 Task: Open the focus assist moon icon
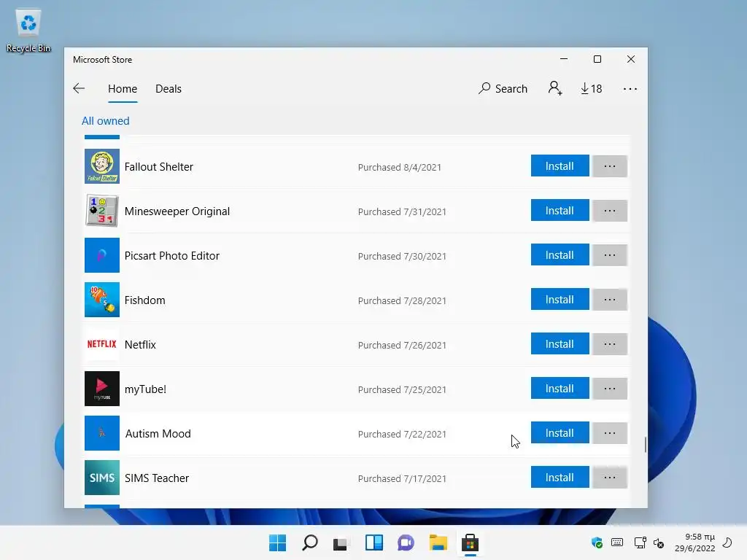[727, 542]
